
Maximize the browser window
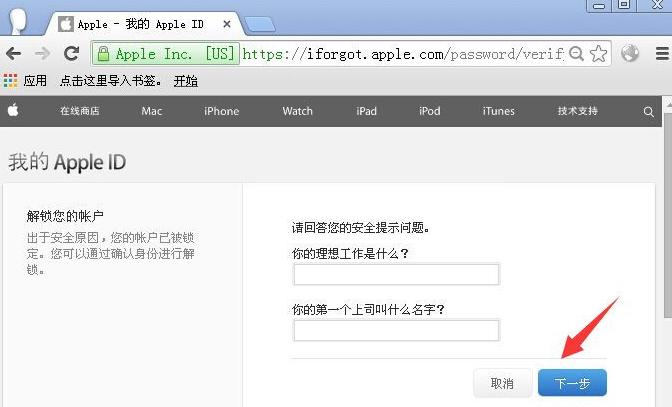pyautogui.click(x=624, y=5)
